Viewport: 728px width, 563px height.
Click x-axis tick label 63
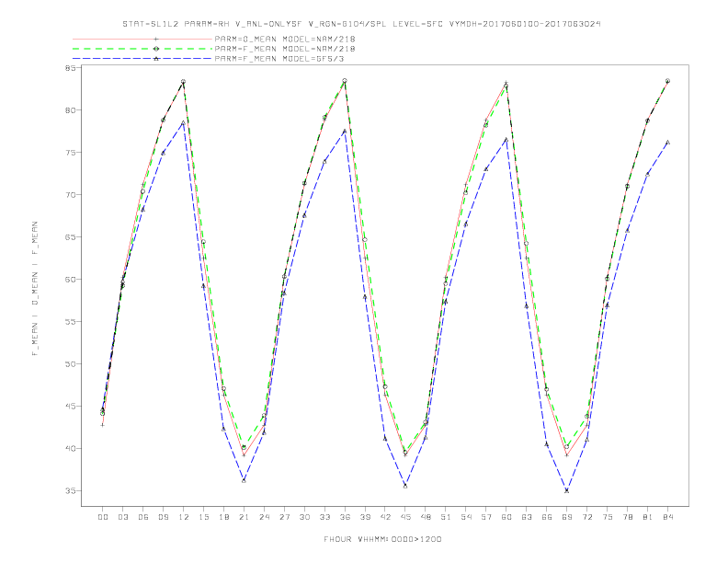527,517
